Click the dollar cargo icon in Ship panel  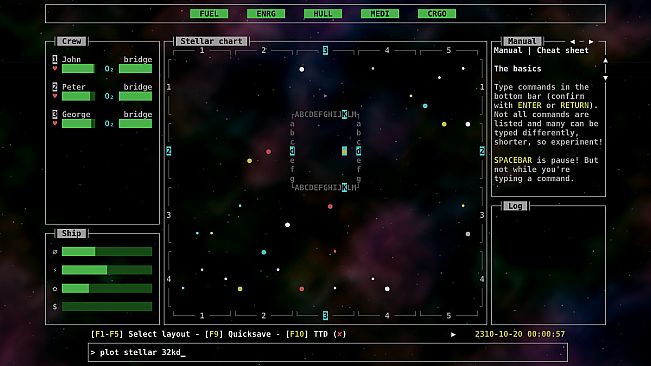[x=55, y=306]
